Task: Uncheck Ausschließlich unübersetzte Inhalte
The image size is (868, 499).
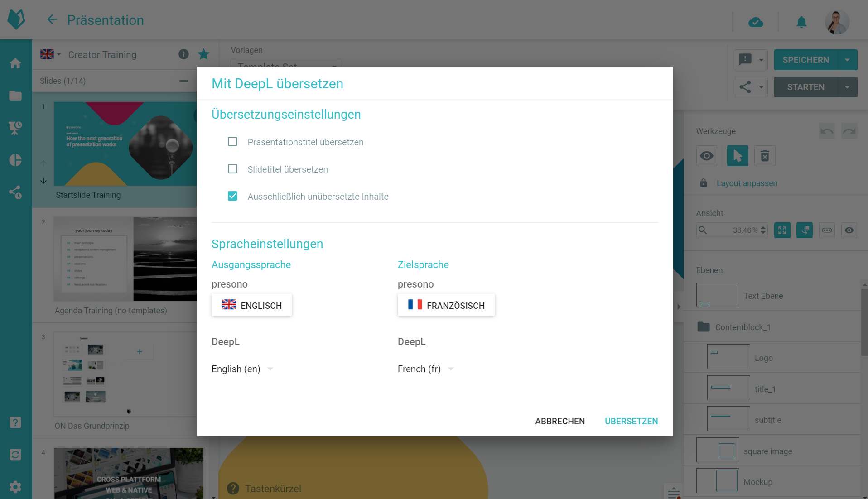Action: (x=232, y=196)
